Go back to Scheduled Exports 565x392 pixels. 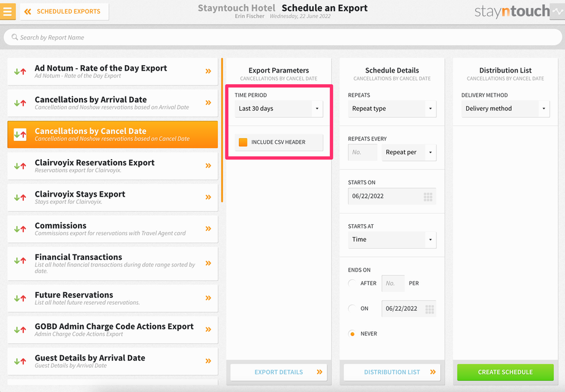(x=64, y=12)
